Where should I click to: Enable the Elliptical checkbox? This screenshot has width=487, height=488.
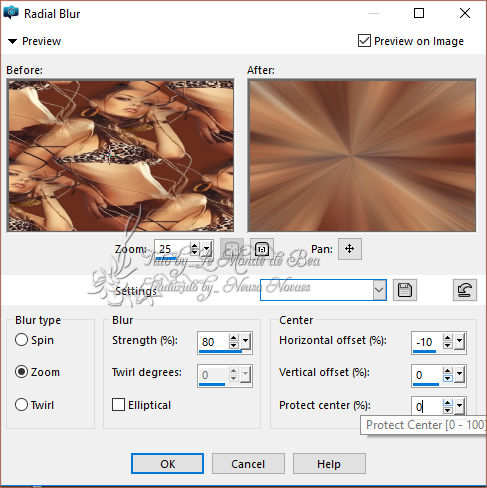pyautogui.click(x=118, y=405)
